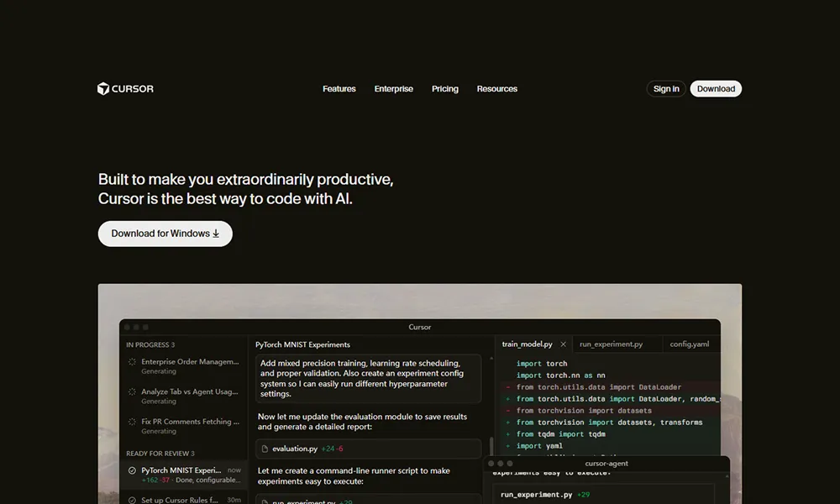840x504 pixels.
Task: Click the spinner icon next to Analyze Tab vs Agent Usage
Action: (x=132, y=392)
